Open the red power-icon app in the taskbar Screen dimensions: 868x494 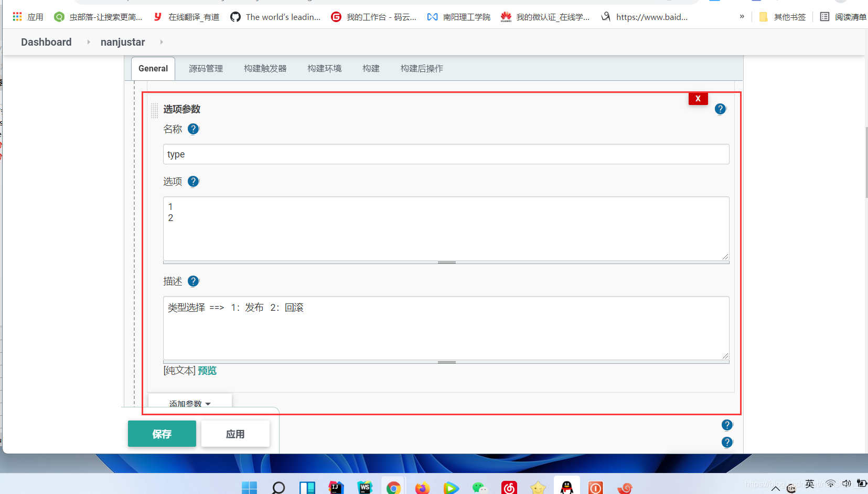[596, 488]
